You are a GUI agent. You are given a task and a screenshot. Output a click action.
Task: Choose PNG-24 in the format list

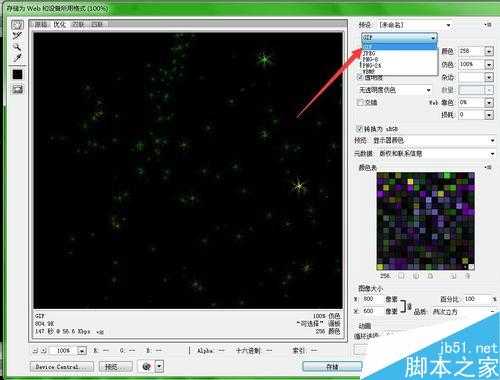(399, 65)
